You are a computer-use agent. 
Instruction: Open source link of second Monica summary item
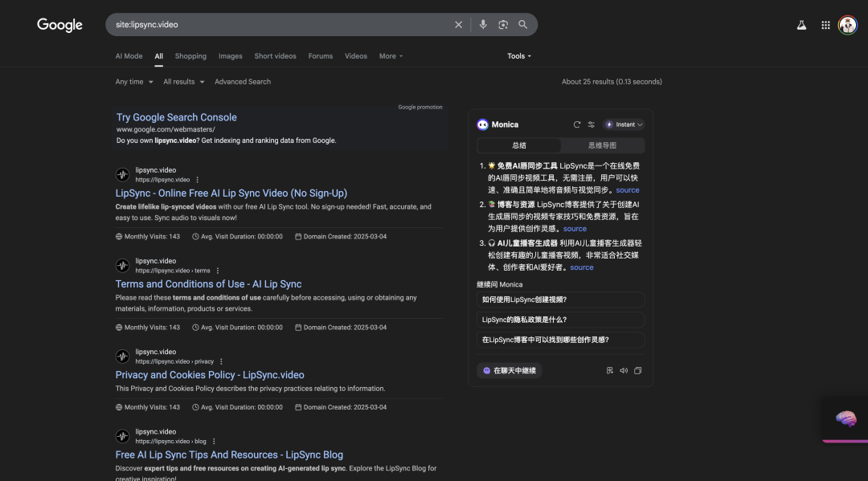pos(575,228)
